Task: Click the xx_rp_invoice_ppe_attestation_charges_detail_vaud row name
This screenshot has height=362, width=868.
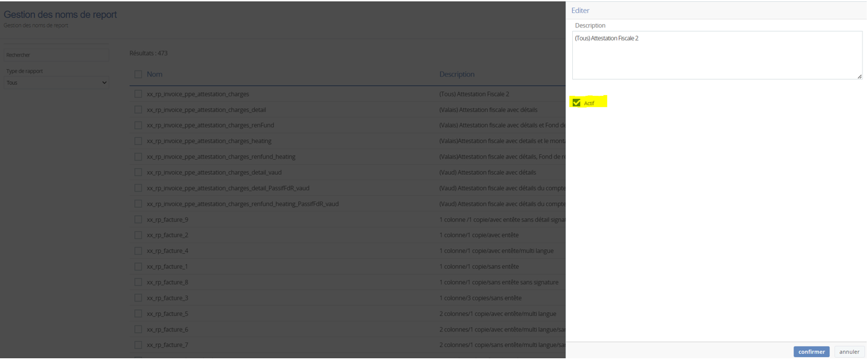Action: click(x=214, y=172)
